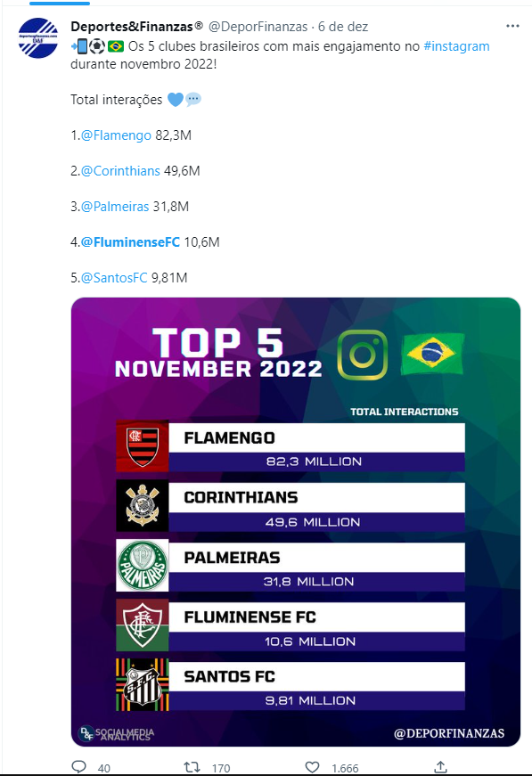
Task: Open the Deportes&Finanzas profile avatar
Action: tap(38, 38)
